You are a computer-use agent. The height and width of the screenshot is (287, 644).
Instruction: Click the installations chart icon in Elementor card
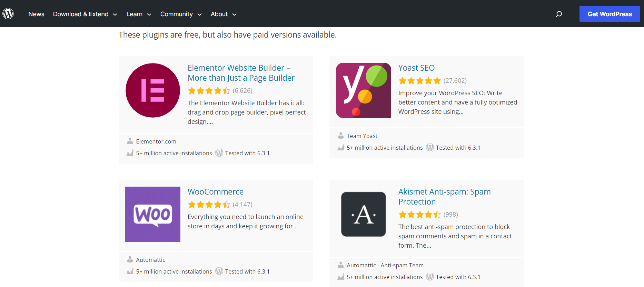(x=130, y=153)
